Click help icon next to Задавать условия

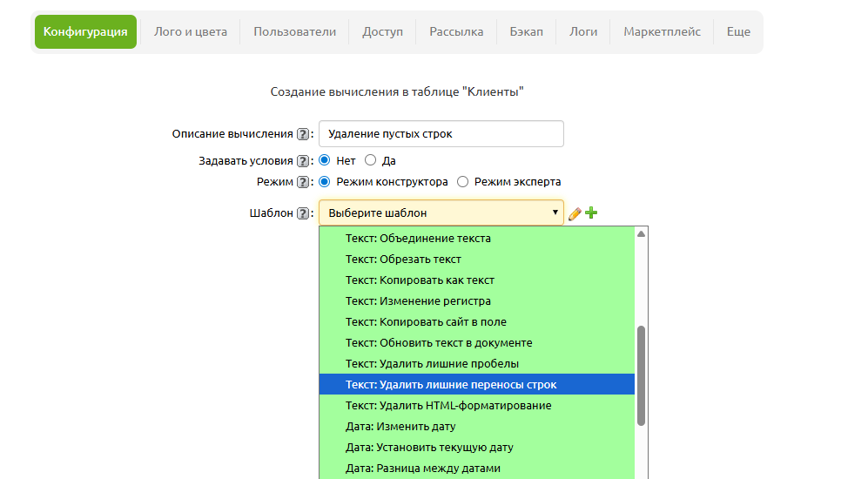pyautogui.click(x=303, y=161)
